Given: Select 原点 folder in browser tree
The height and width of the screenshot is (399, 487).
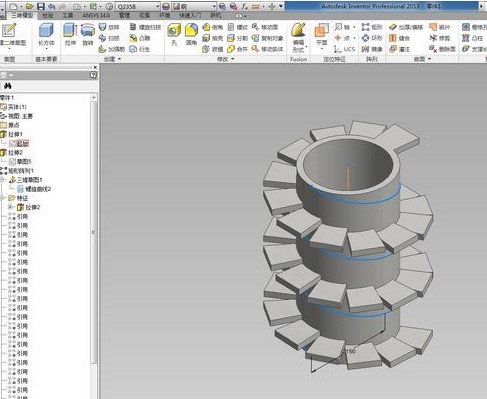Looking at the screenshot, I should coord(10,125).
